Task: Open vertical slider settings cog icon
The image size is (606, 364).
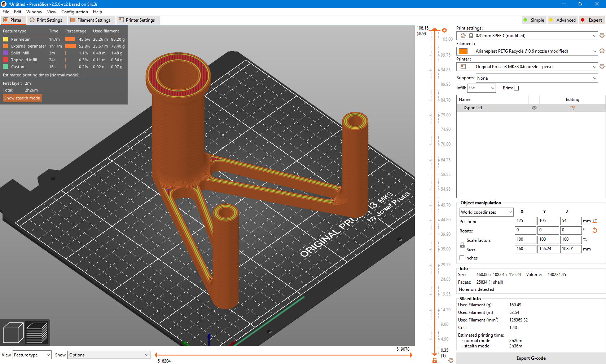Action: [451, 360]
